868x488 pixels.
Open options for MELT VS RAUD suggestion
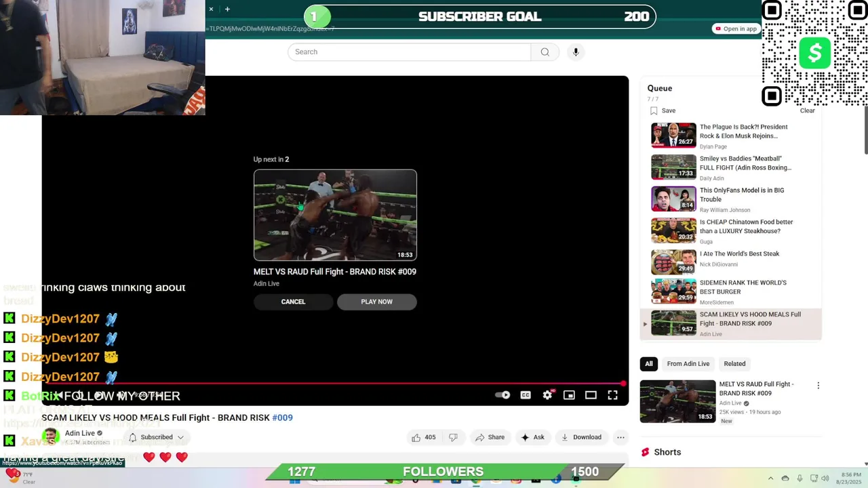point(818,385)
